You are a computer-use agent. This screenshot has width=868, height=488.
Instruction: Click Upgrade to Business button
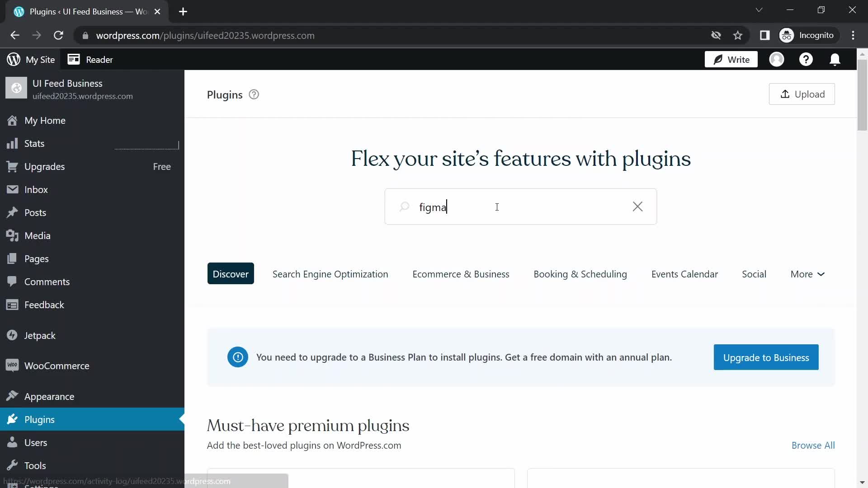pos(766,357)
